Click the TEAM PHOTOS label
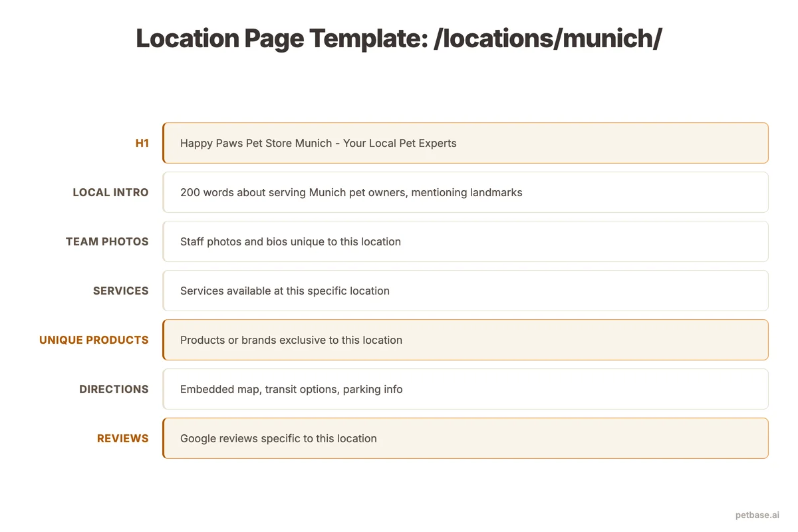Image resolution: width=798 pixels, height=532 pixels. coord(107,241)
